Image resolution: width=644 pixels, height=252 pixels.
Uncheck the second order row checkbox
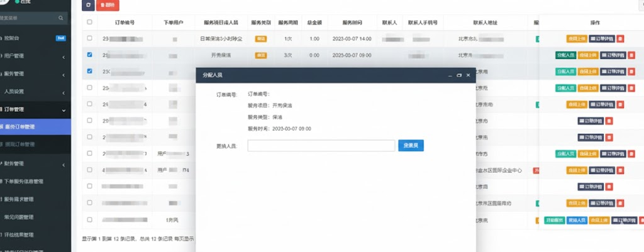coord(89,55)
